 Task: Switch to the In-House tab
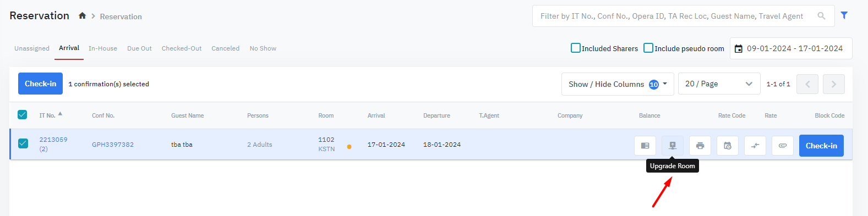coord(103,48)
